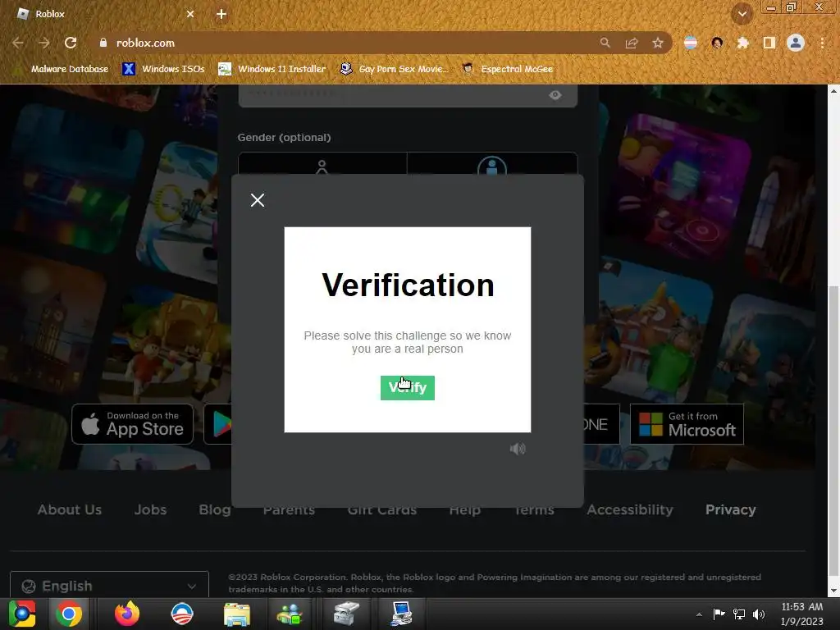
Task: Click the Google Play store badge
Action: click(x=218, y=424)
